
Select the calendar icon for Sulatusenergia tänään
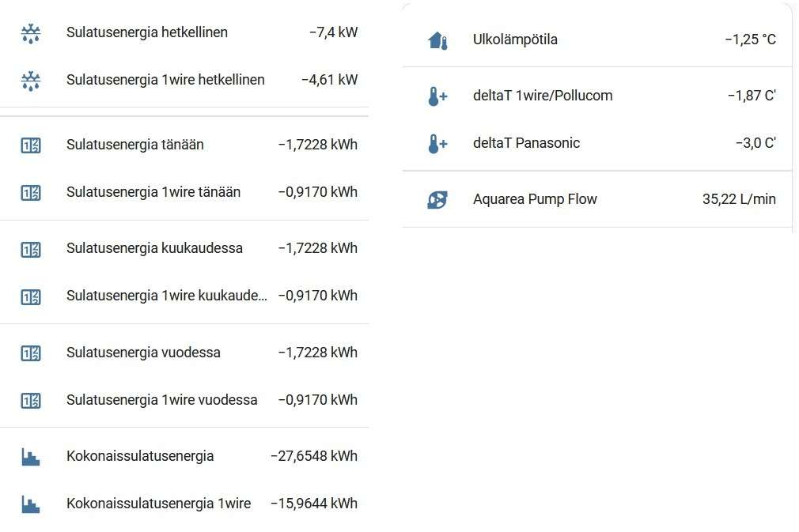coord(30,145)
